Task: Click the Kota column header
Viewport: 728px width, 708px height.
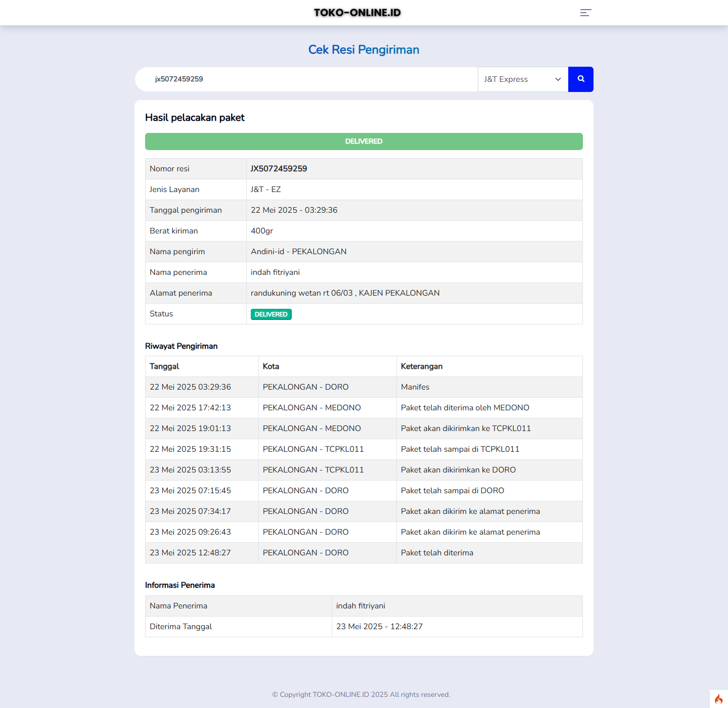Action: point(271,366)
